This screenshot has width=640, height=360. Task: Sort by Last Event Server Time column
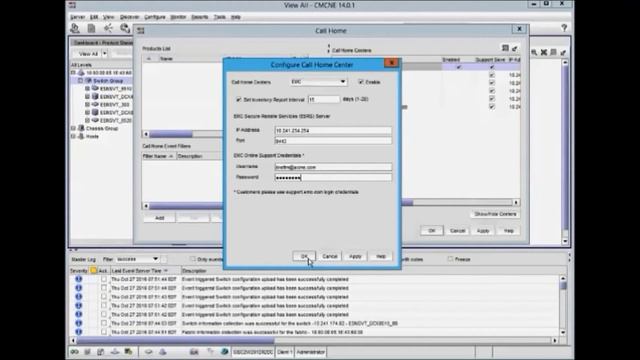[145, 270]
